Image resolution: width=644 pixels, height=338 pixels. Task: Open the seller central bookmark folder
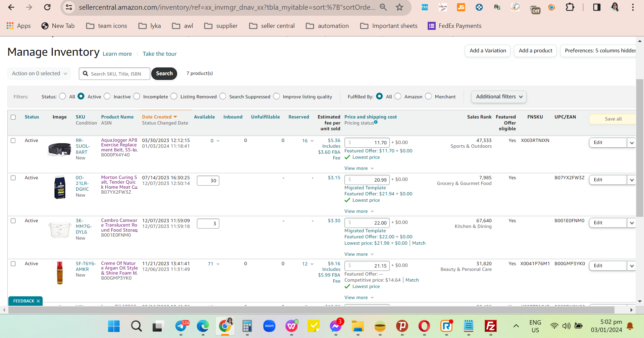(272, 26)
